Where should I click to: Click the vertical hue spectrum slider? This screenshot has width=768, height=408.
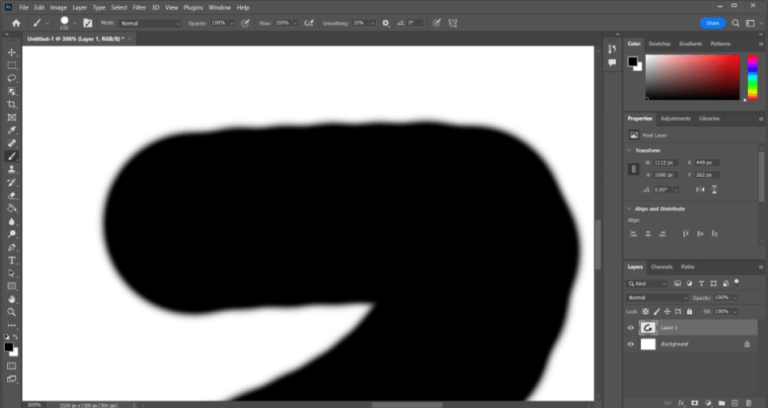tap(752, 76)
